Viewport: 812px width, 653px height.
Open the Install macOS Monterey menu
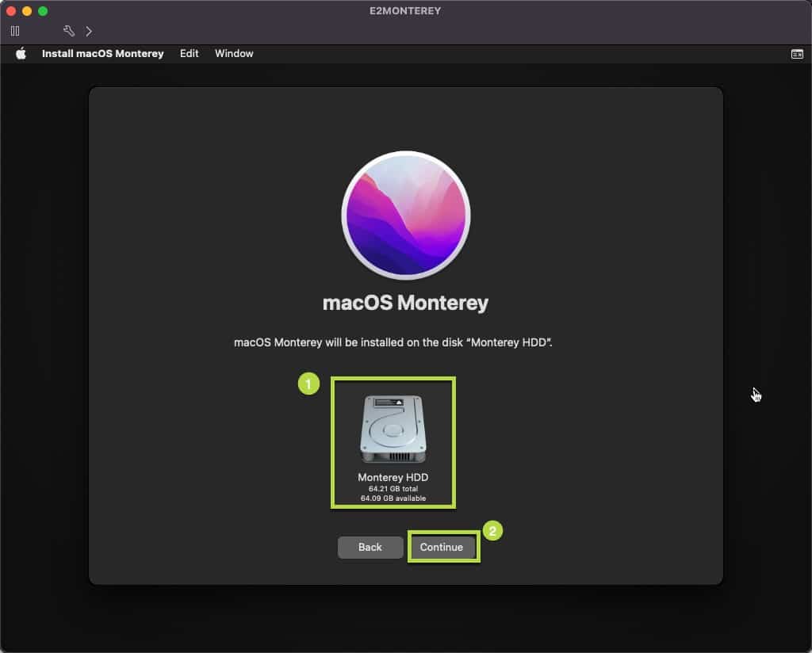102,53
